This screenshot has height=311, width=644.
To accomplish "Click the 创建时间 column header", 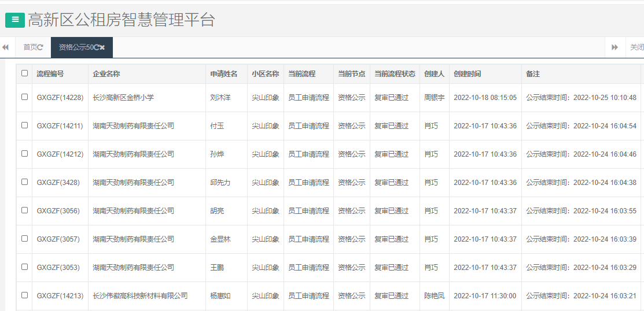I will [467, 74].
